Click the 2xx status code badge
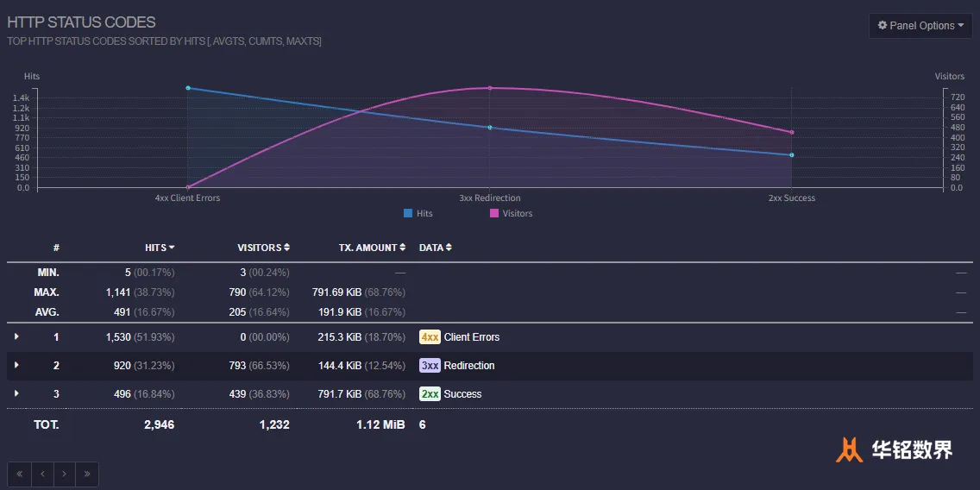This screenshot has width=980, height=490. (x=430, y=394)
